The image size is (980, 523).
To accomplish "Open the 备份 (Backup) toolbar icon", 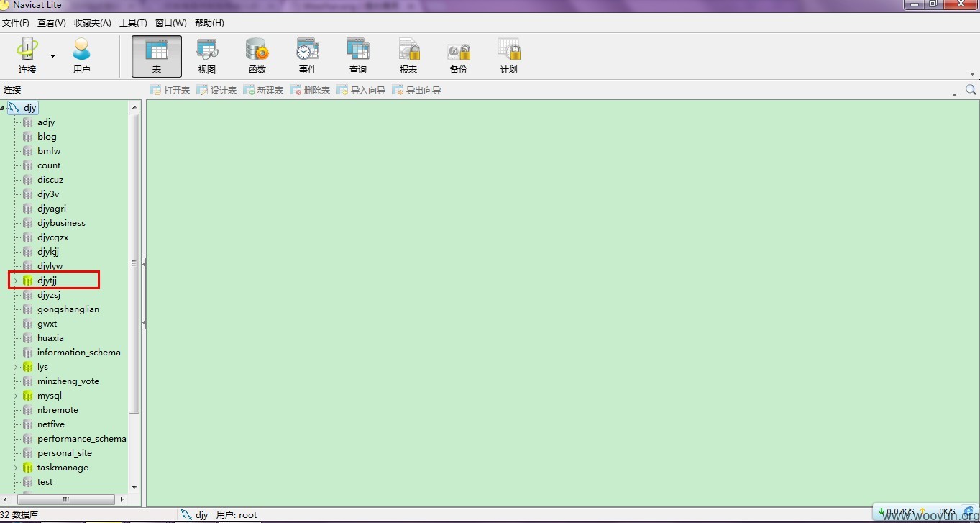I will pyautogui.click(x=459, y=56).
